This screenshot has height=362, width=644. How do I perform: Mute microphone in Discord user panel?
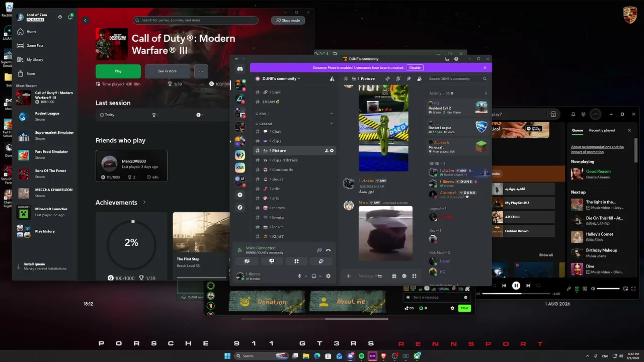(300, 276)
